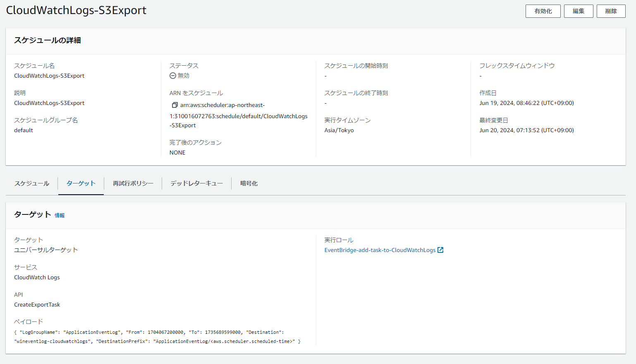Switch to the スケジュール tab
Image resolution: width=636 pixels, height=364 pixels.
coord(31,183)
